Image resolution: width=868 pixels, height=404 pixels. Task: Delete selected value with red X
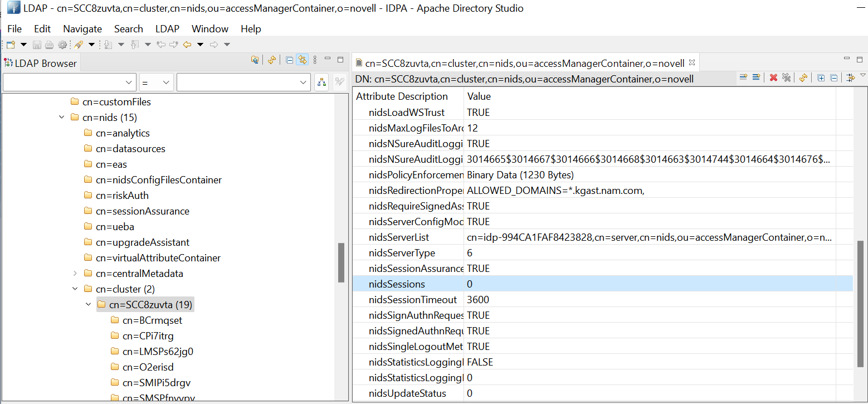773,78
